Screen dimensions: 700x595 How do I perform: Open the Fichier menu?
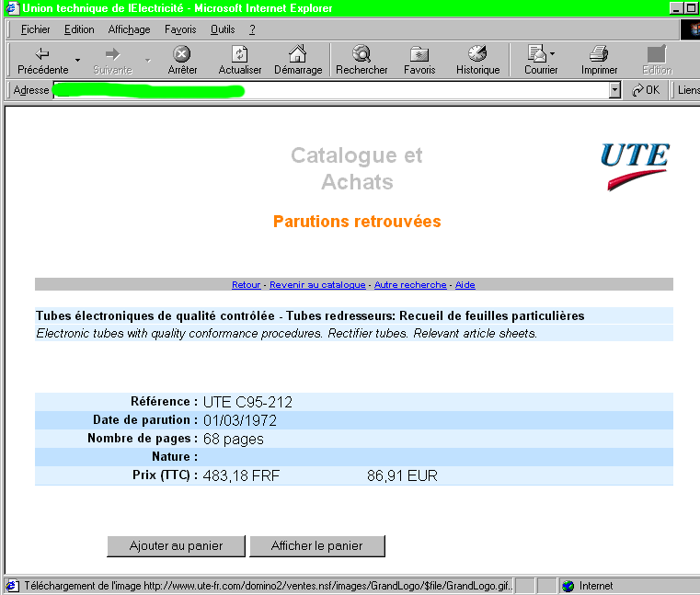(35, 29)
